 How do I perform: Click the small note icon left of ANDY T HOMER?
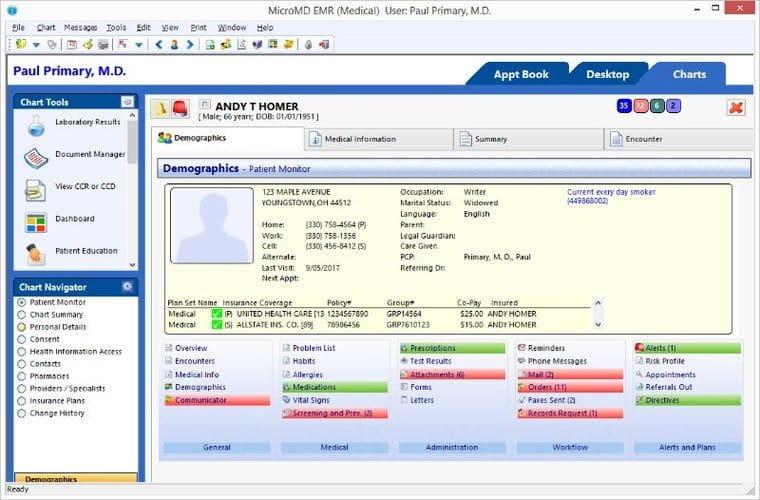(x=205, y=104)
